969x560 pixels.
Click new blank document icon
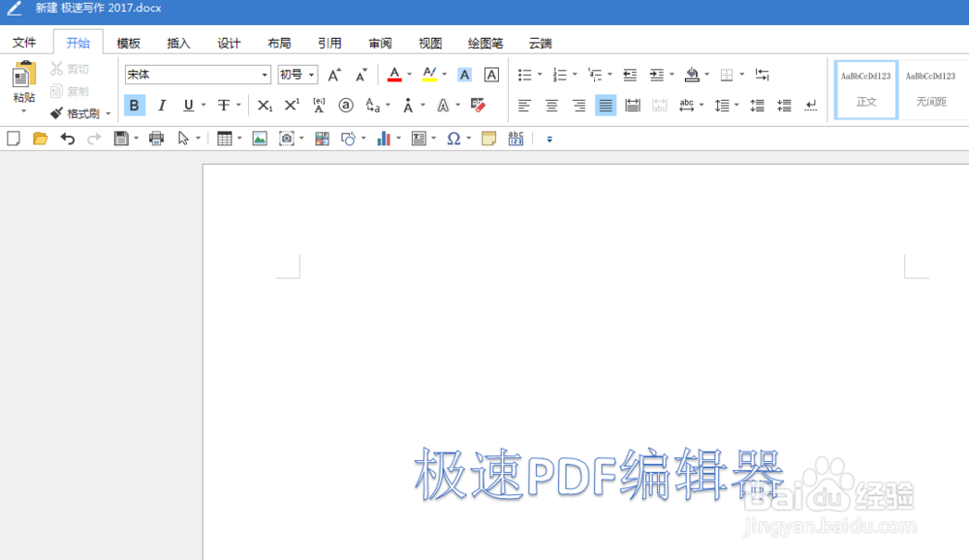pos(14,139)
